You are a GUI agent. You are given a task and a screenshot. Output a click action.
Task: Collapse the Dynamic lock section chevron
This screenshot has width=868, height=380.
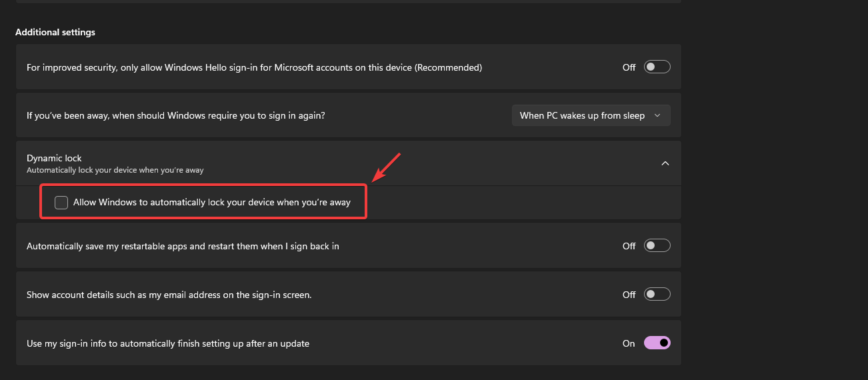pyautogui.click(x=665, y=163)
